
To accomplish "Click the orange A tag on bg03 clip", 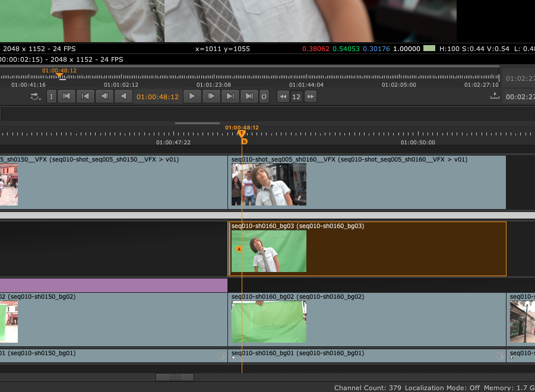I will pos(239,249).
